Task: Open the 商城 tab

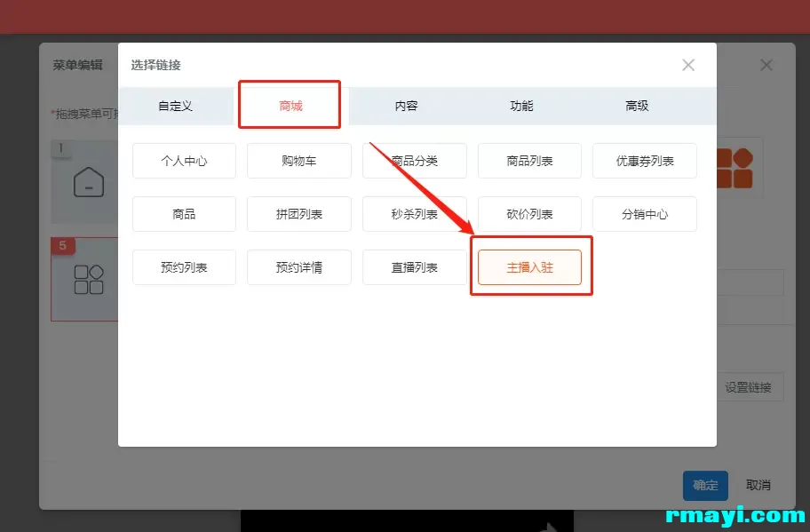Action: (x=290, y=106)
